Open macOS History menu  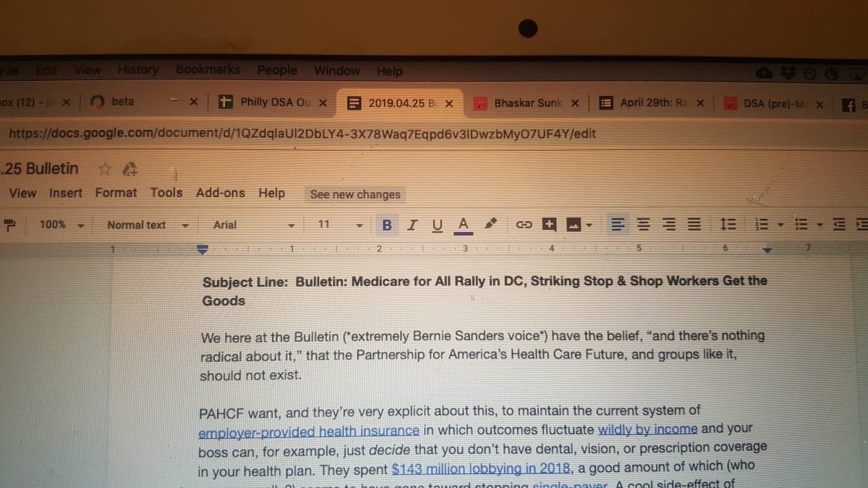[x=137, y=70]
